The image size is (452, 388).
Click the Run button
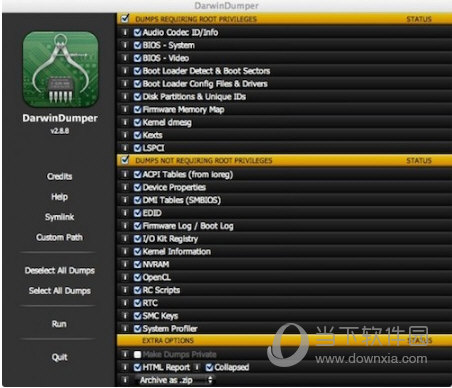tap(59, 324)
